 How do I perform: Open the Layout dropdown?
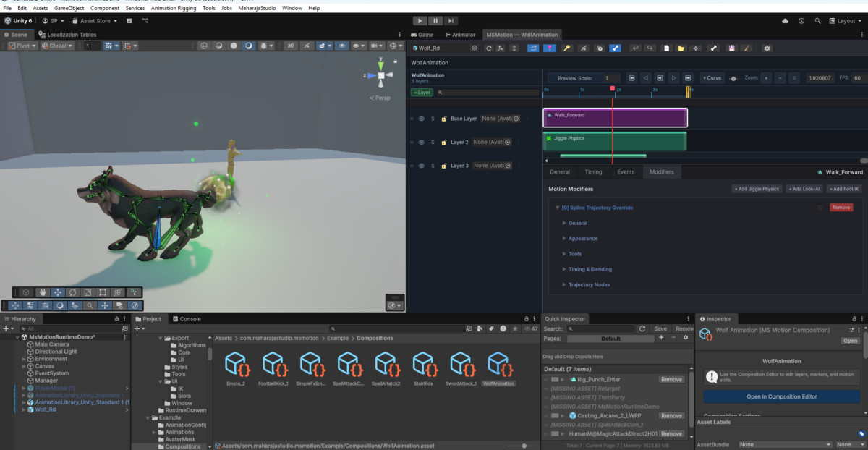[x=846, y=21]
